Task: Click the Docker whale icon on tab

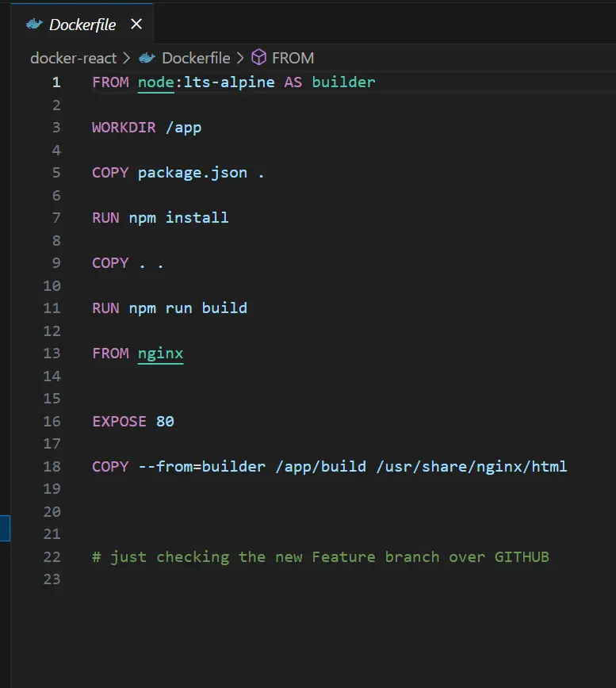Action: click(x=35, y=24)
